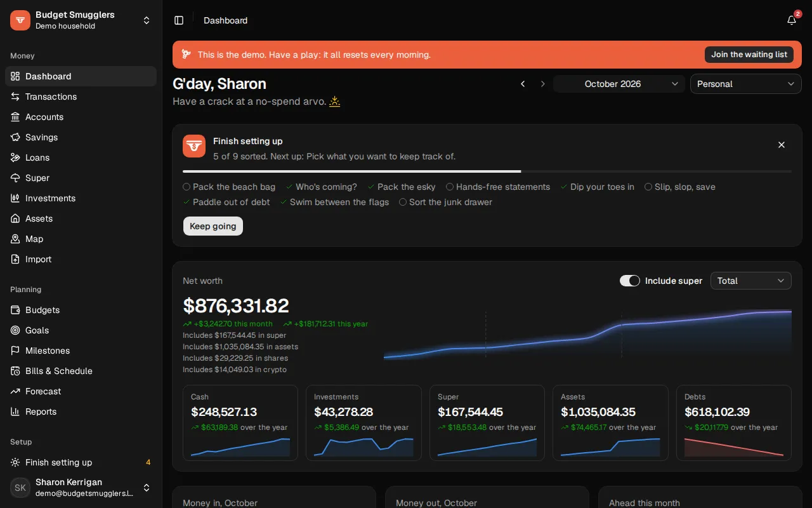Expand the Demo household switcher

tap(81, 20)
